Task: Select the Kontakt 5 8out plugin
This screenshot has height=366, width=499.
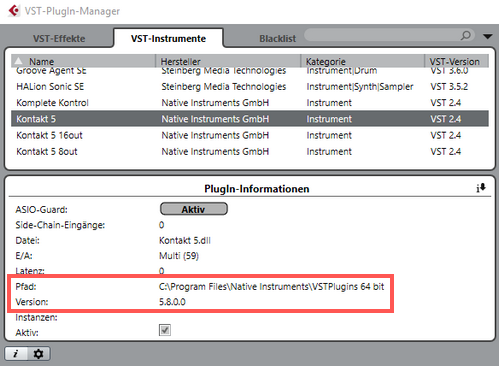Action: point(250,151)
